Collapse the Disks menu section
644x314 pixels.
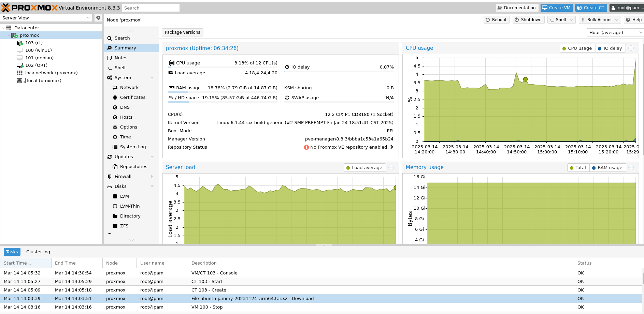(x=152, y=186)
